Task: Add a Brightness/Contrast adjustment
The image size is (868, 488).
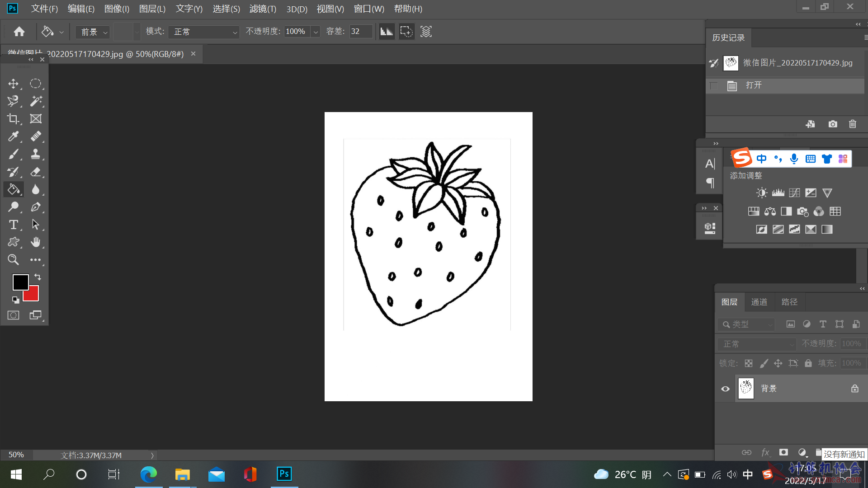Action: coord(761,193)
